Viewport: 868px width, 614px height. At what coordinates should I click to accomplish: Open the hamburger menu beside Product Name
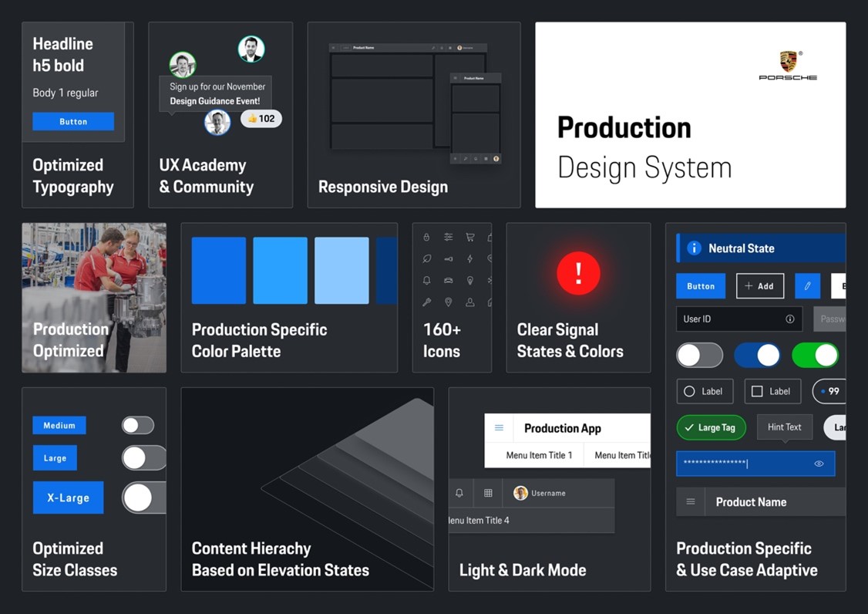690,501
